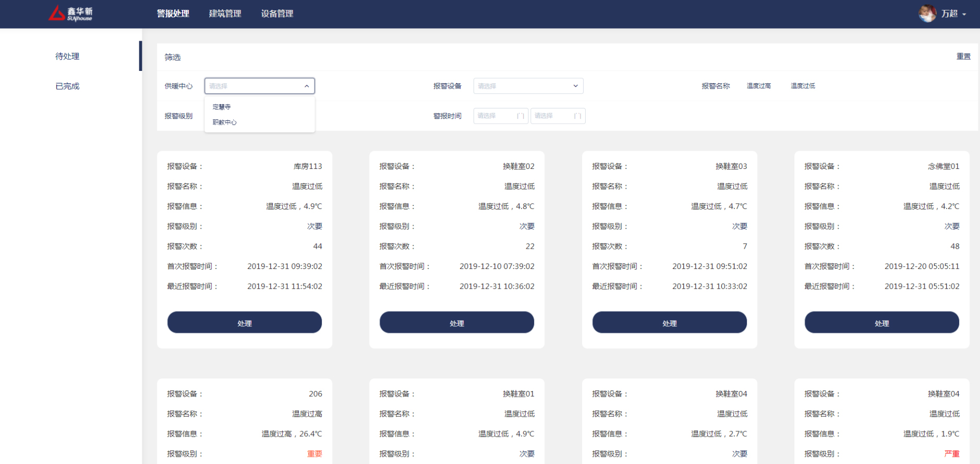Select the 待处理 sidebar tab

point(67,56)
